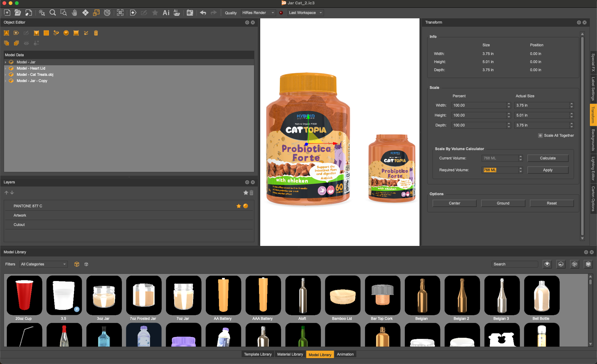Open file with folder icon
Viewport: 597px width, 364px height.
[18, 13]
